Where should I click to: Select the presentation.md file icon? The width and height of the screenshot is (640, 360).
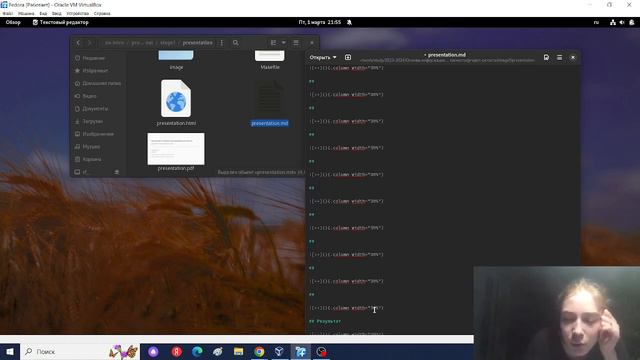(269, 98)
